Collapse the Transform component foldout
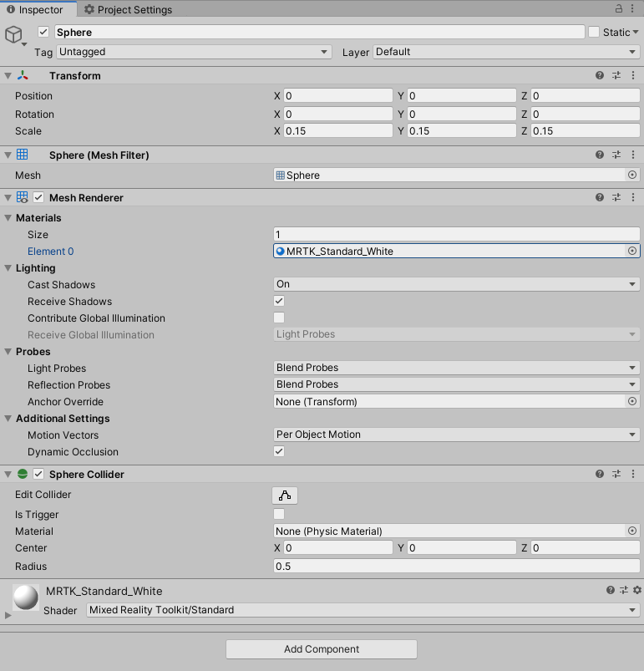 click(x=8, y=76)
